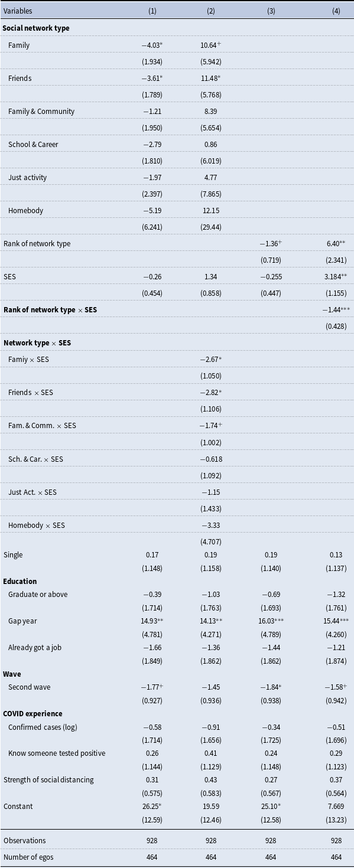Click the 'Gap year' row label
This screenshot has width=354, height=868.
point(22,622)
